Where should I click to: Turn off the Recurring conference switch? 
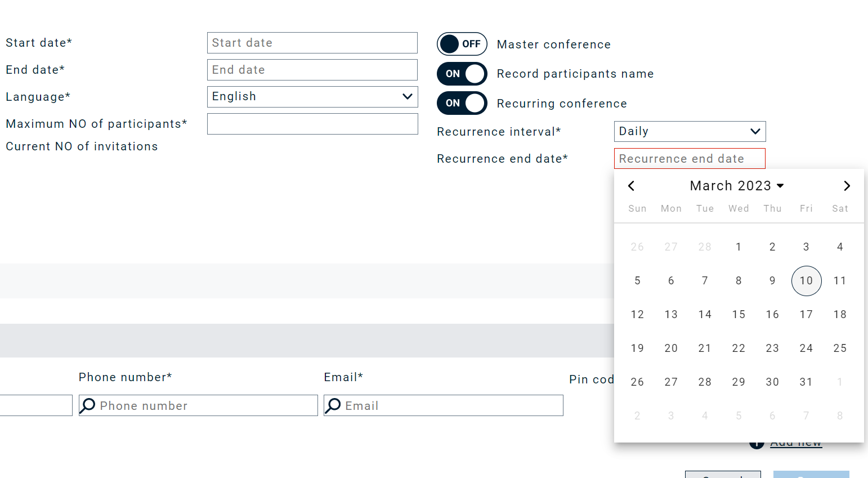point(462,103)
